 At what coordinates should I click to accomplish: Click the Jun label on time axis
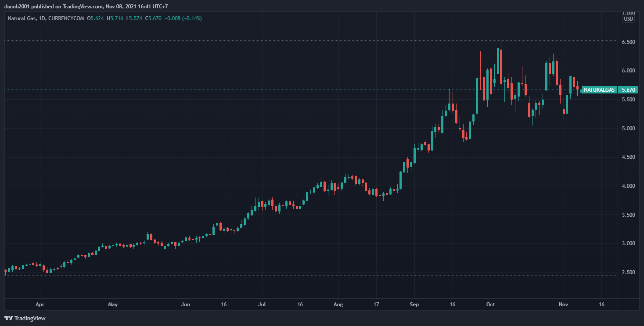(x=186, y=304)
